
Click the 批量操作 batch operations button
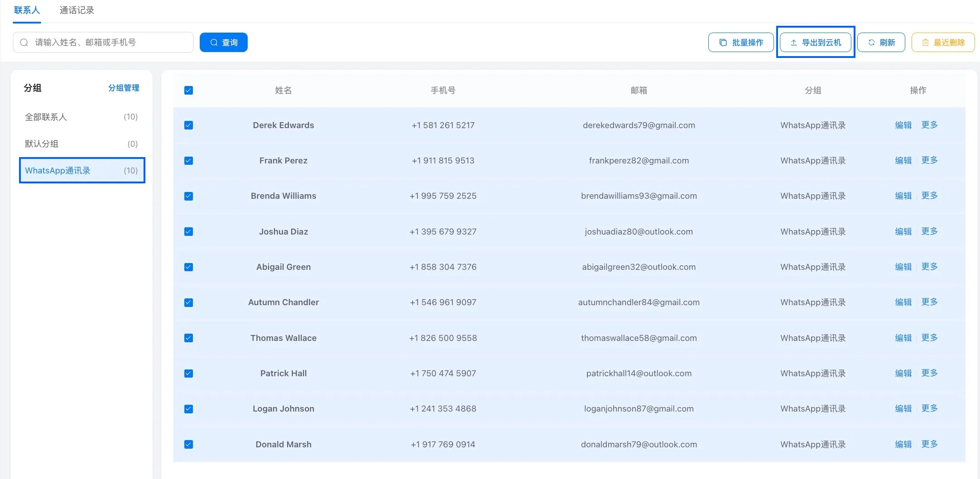pyautogui.click(x=741, y=43)
